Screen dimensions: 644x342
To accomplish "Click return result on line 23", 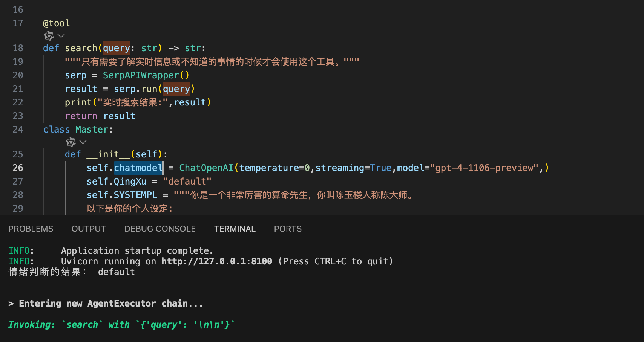I will [x=100, y=116].
